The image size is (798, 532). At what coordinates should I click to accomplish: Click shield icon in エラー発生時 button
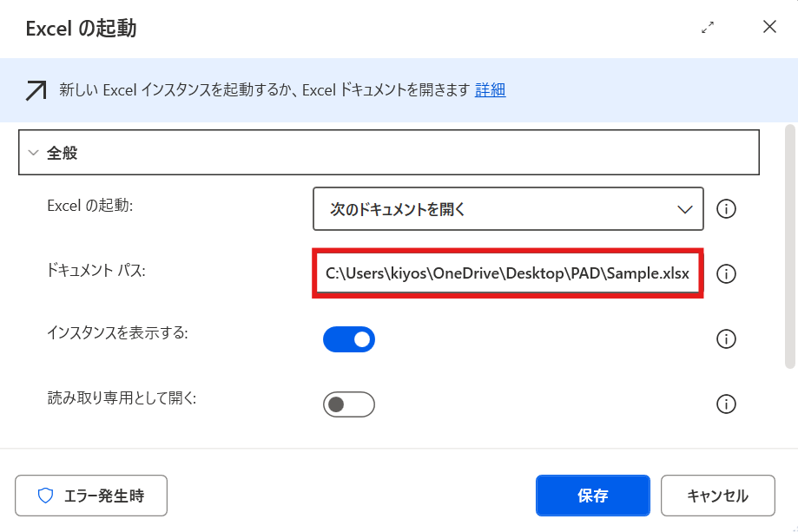click(x=45, y=496)
